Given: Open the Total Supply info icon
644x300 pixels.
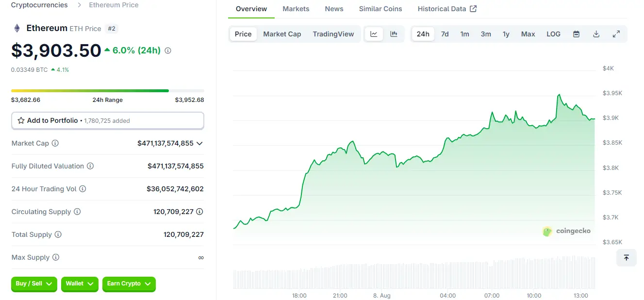Looking at the screenshot, I should (x=58, y=234).
